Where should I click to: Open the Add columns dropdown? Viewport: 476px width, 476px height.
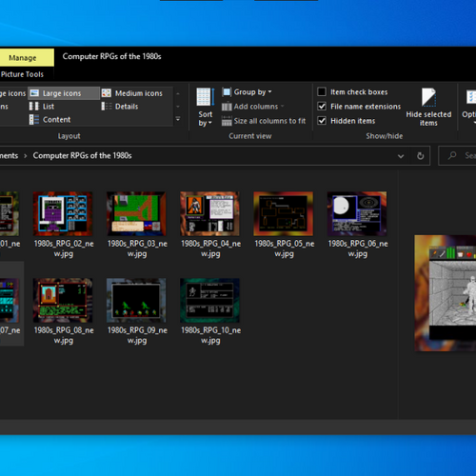(253, 107)
